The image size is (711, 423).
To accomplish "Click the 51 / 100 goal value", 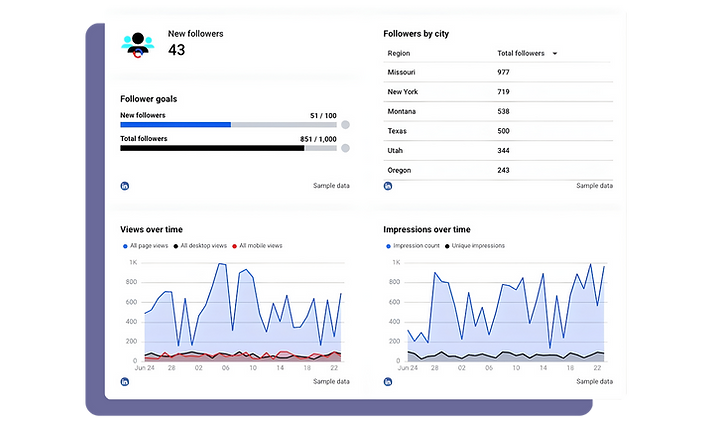I will (x=323, y=116).
